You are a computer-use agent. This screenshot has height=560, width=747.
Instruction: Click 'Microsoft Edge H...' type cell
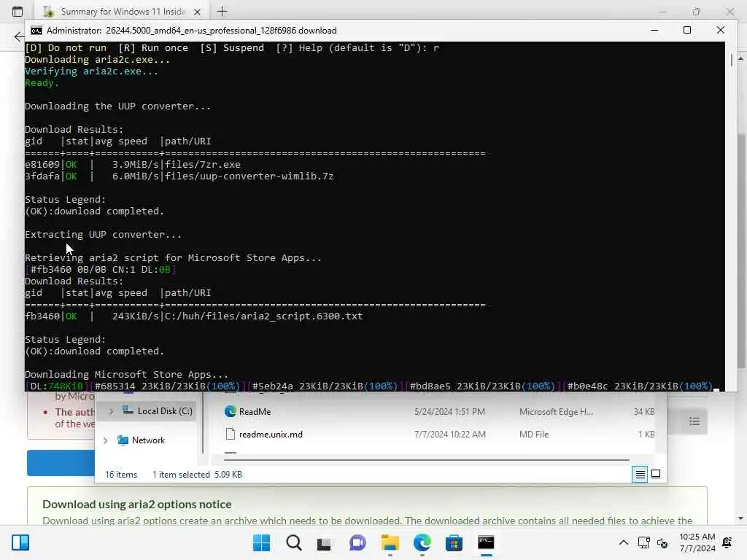click(556, 412)
